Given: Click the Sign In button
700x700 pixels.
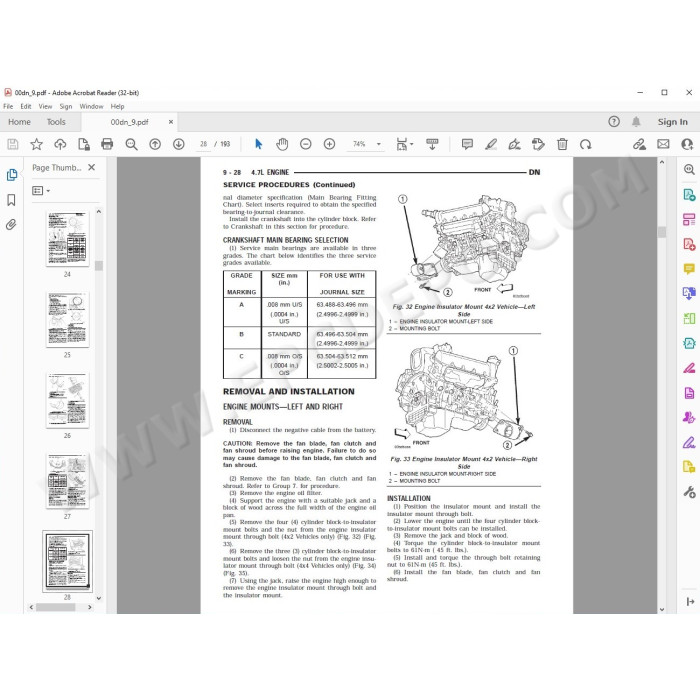Looking at the screenshot, I should (672, 122).
